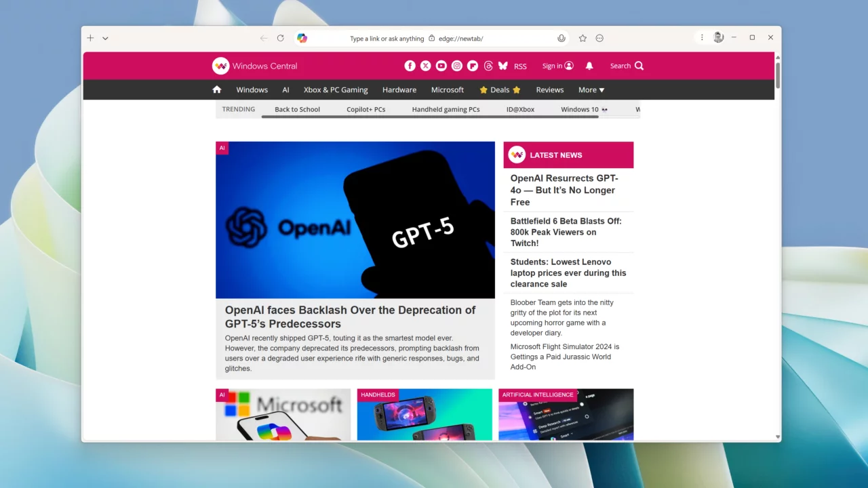Open Windows Central Threads profile
This screenshot has width=868, height=488.
pos(488,66)
